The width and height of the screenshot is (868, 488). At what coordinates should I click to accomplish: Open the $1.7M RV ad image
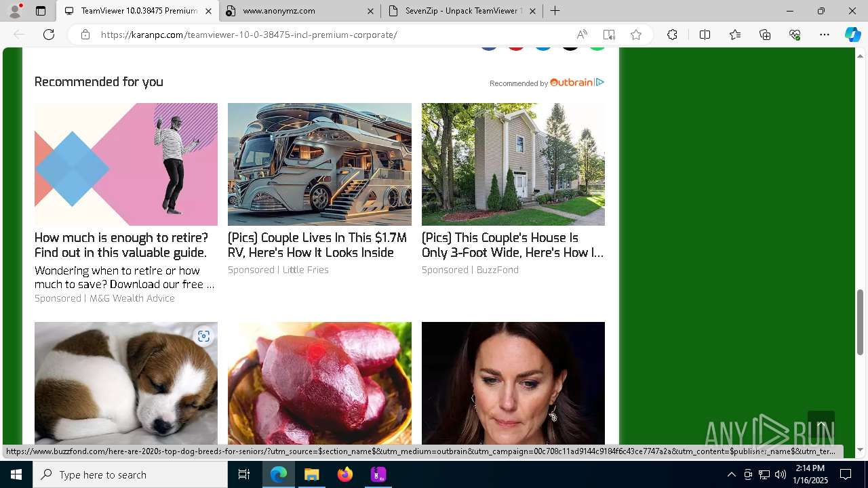(x=319, y=164)
